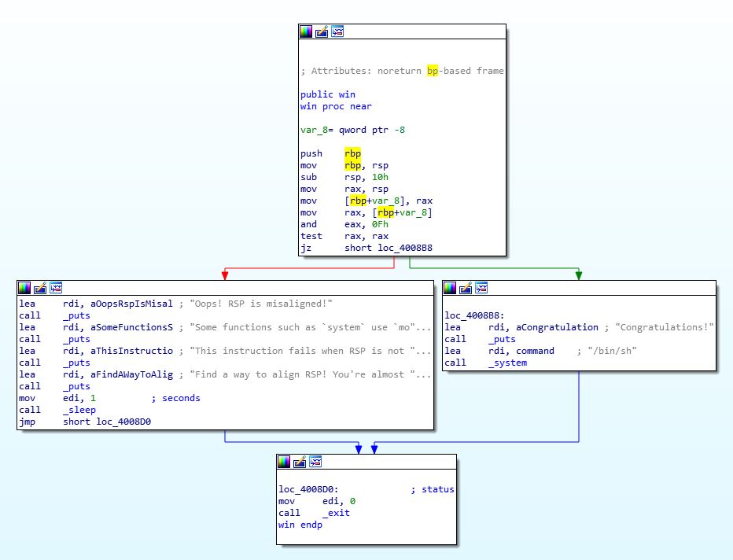Follow the jmp short loc_4008D0 target
The height and width of the screenshot is (560, 733).
click(x=123, y=422)
